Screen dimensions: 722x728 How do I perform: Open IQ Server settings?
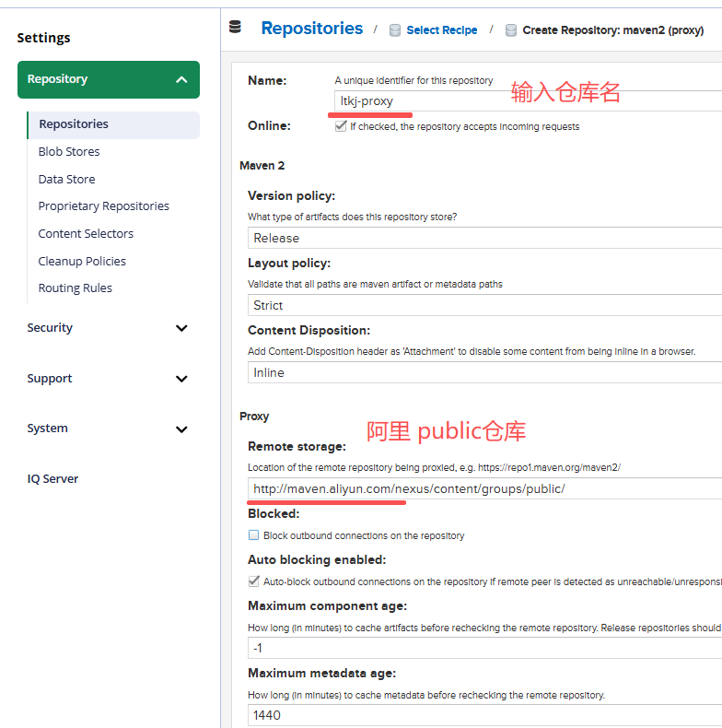coord(52,479)
